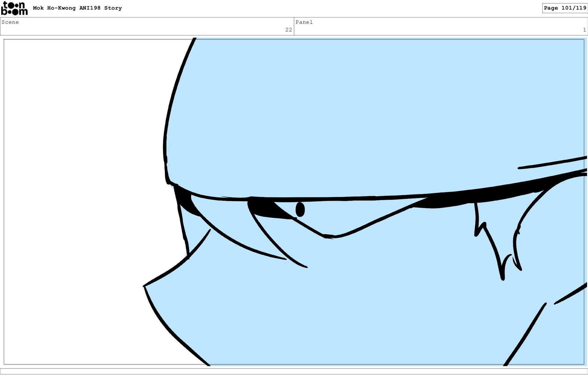Select the 'Mok Ho-Kwong ANI198 Story' title text
Viewport: 588px width, 380px height.
pyautogui.click(x=77, y=8)
